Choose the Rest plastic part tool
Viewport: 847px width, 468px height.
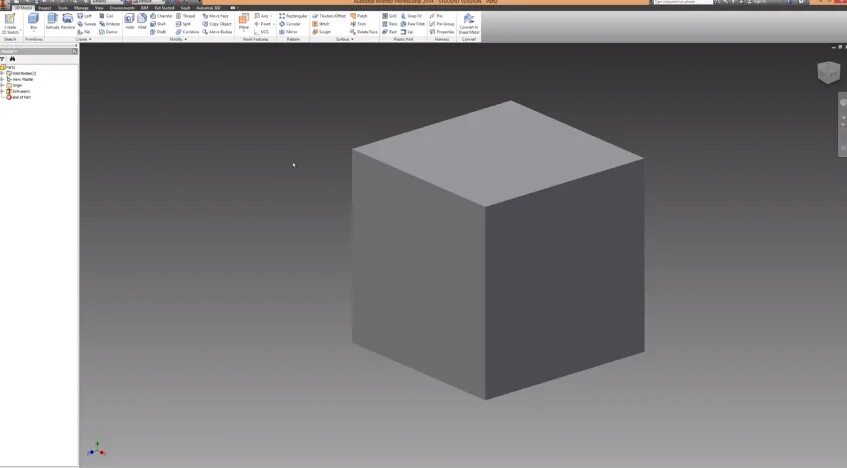pos(389,32)
